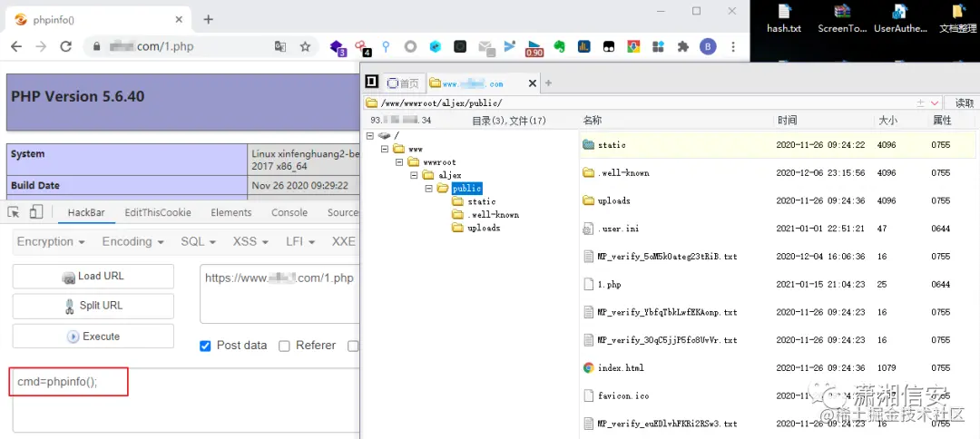980x439 pixels.
Task: Click the mail envelope extension icon
Action: (x=485, y=47)
